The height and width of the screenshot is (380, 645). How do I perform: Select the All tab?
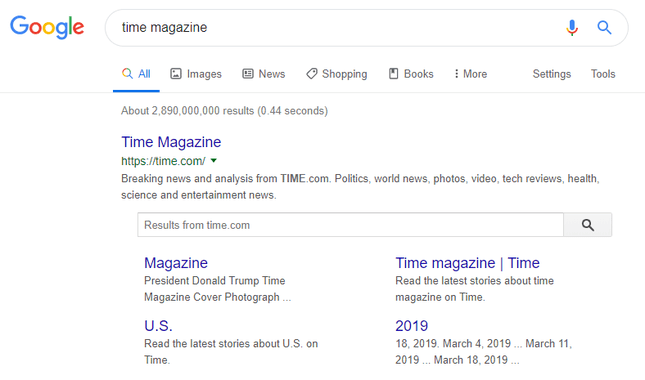tap(136, 74)
